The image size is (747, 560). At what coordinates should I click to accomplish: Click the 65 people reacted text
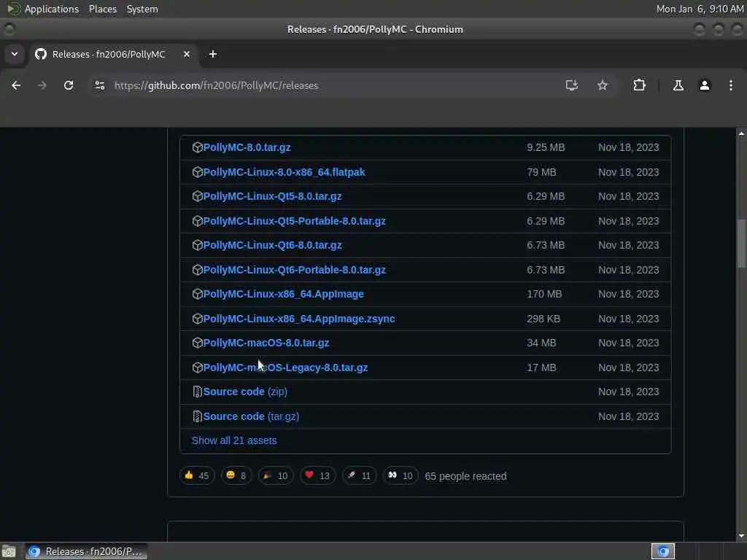click(465, 476)
